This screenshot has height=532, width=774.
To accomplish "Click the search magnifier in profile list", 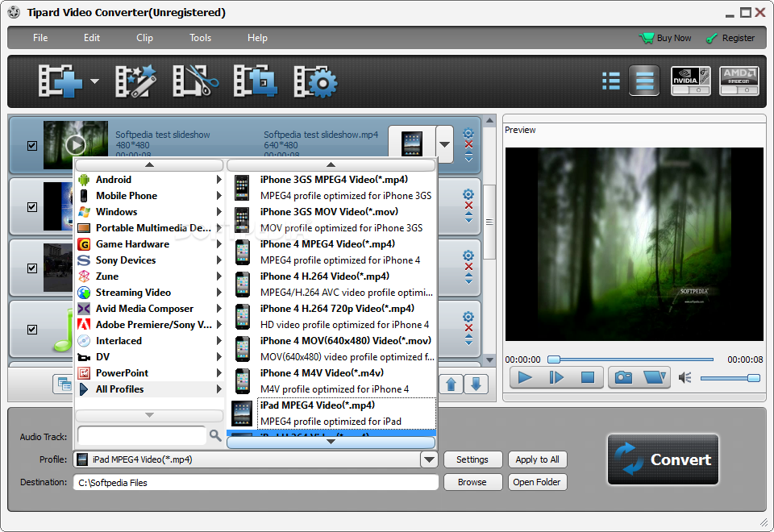I will 215,435.
